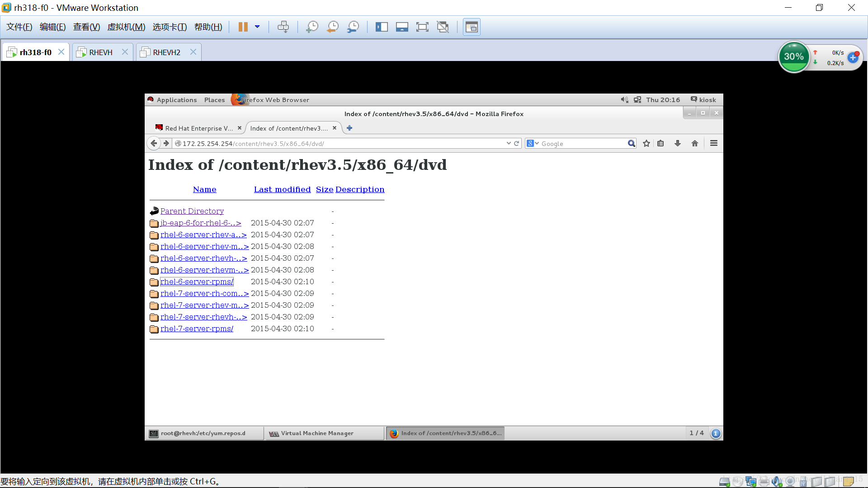The image size is (868, 488).
Task: Open the 帮助(H) menu
Action: tap(208, 27)
